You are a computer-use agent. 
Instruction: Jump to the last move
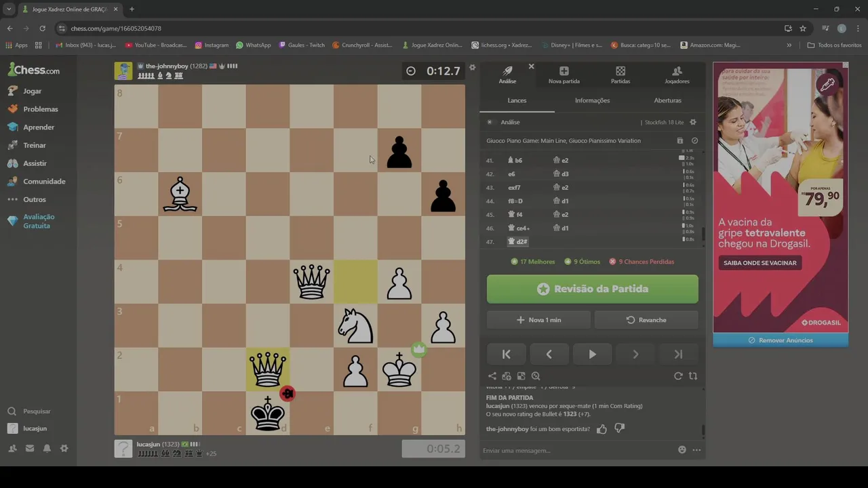click(678, 354)
